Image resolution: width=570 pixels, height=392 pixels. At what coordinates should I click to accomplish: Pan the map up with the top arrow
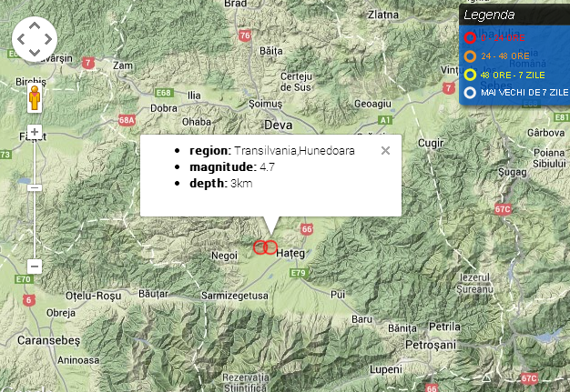(x=35, y=25)
